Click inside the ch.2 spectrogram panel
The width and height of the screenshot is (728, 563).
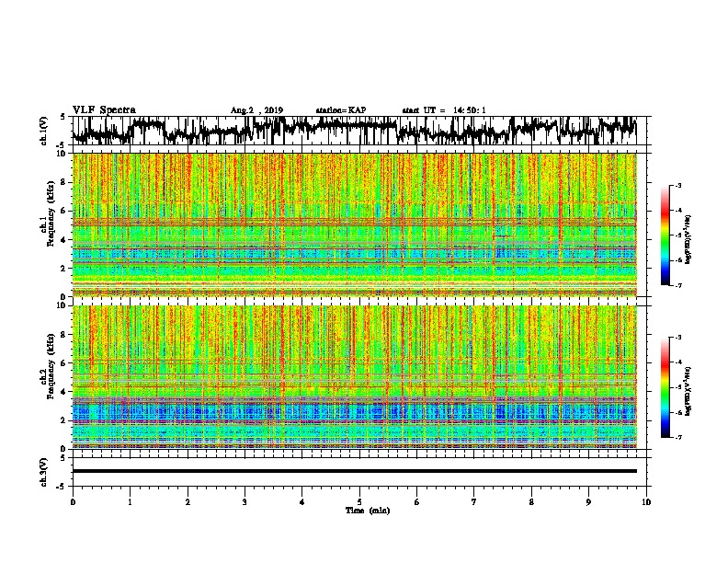(354, 377)
